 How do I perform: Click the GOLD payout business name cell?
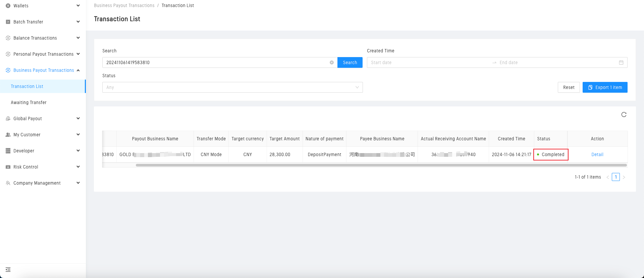tap(155, 154)
